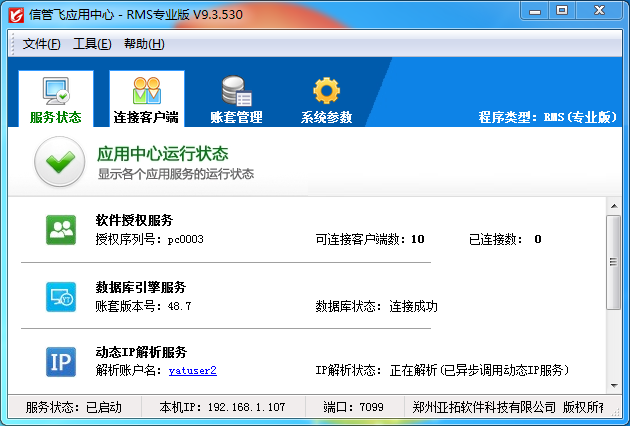This screenshot has height=426, width=630.
Task: Click the 本机IP status bar section
Action: pyautogui.click(x=215, y=408)
